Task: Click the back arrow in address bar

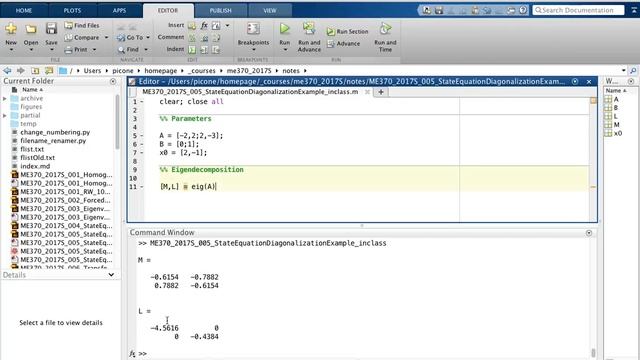Action: pyautogui.click(x=7, y=71)
